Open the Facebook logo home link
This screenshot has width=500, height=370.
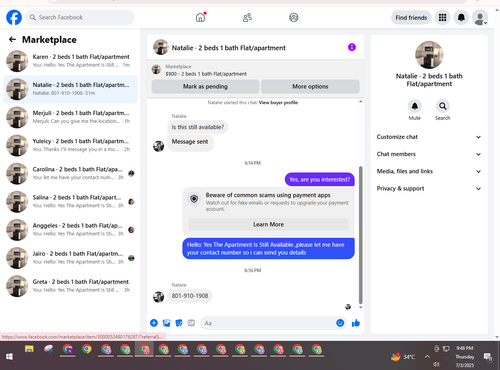tap(14, 17)
